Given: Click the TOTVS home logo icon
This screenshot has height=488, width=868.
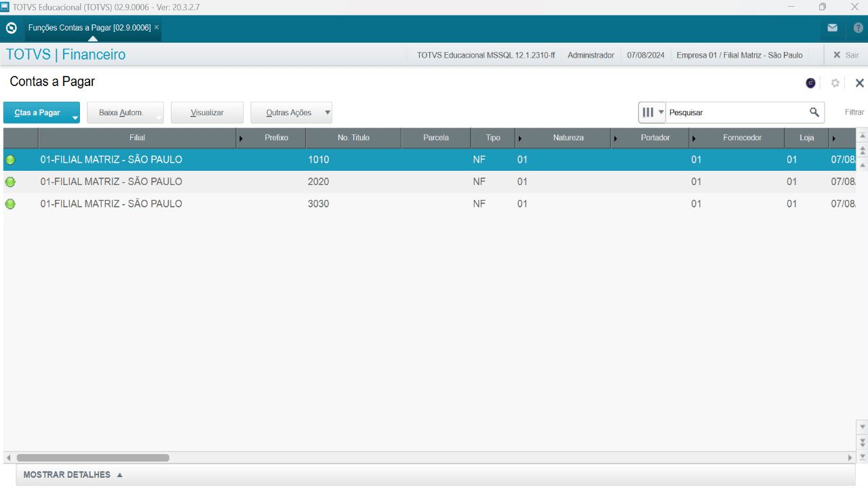Looking at the screenshot, I should tap(11, 28).
